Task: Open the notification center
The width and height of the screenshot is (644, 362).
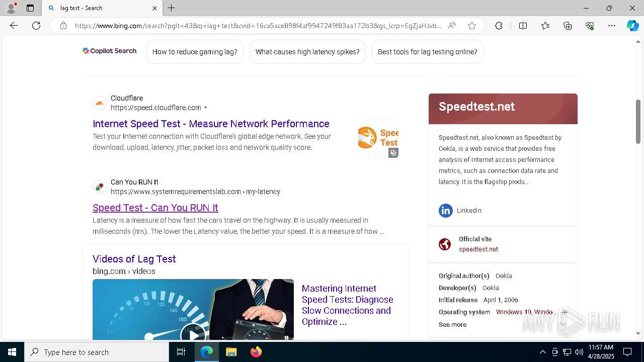Action: point(627,352)
